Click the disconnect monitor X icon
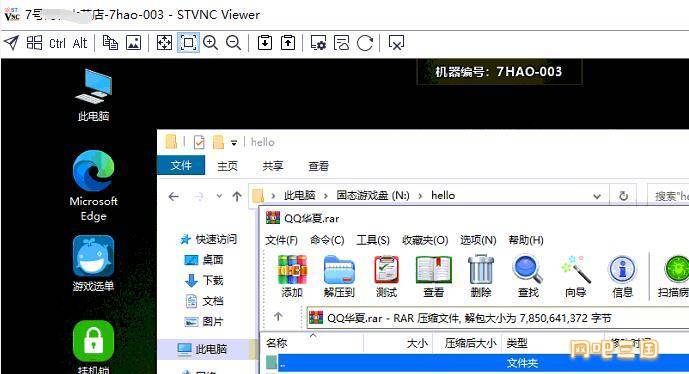Viewport: 689px width, 374px height. pyautogui.click(x=396, y=43)
